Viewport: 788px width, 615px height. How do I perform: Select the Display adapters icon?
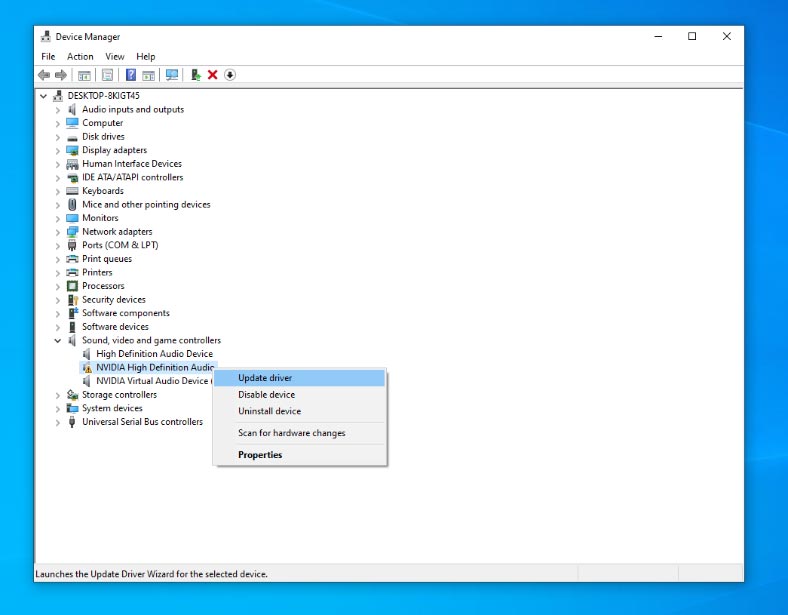(72, 150)
